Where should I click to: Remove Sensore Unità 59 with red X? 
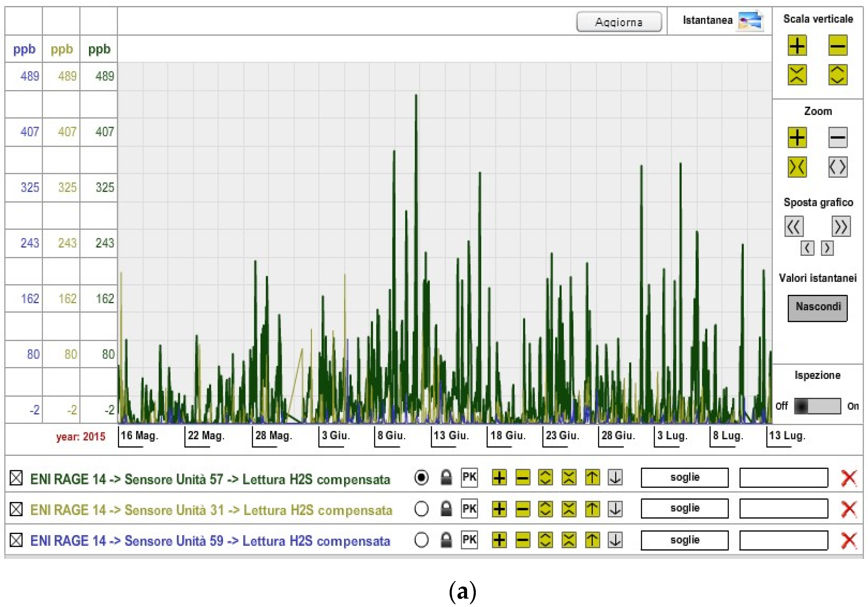pos(849,540)
